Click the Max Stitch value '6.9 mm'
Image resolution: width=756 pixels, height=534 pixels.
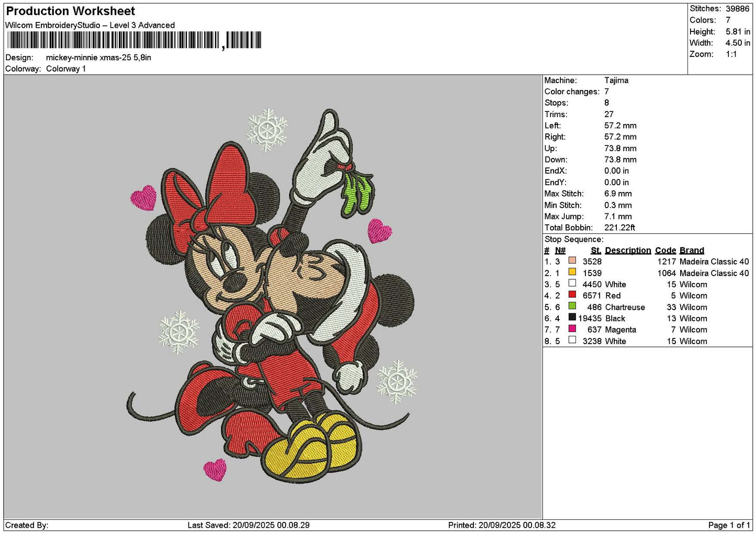[618, 194]
